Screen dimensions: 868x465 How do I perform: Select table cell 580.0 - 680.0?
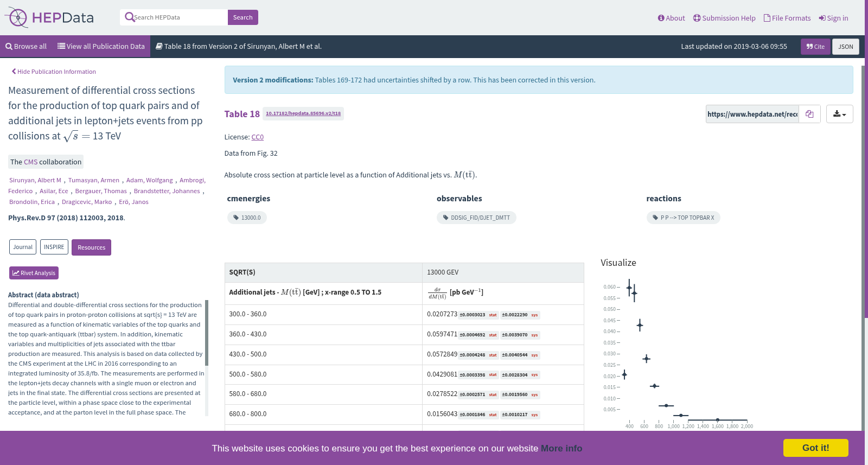coord(323,394)
